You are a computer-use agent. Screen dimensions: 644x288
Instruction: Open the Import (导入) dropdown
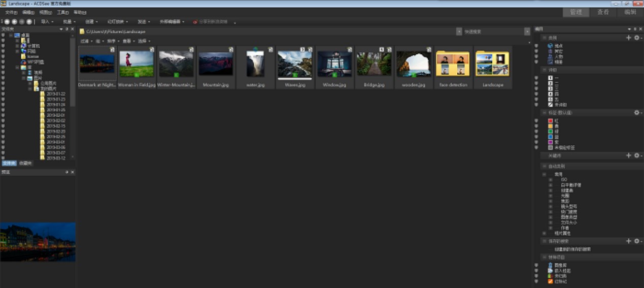pos(47,22)
